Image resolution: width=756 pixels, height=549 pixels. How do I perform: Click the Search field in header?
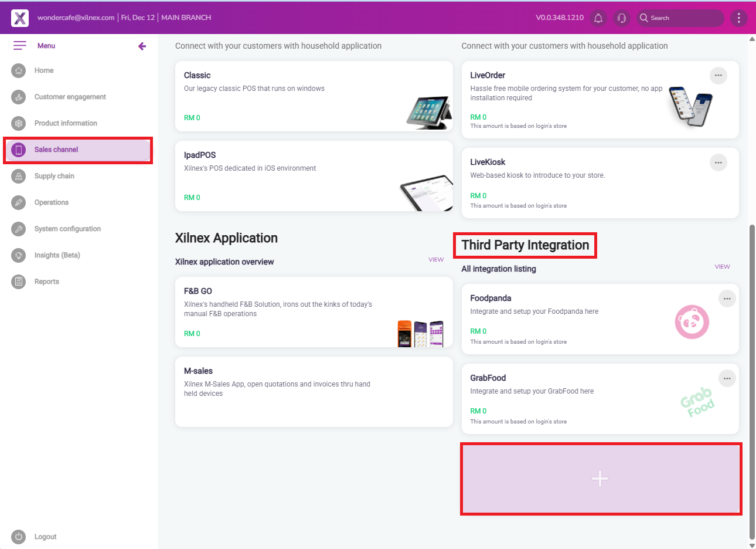pyautogui.click(x=683, y=18)
